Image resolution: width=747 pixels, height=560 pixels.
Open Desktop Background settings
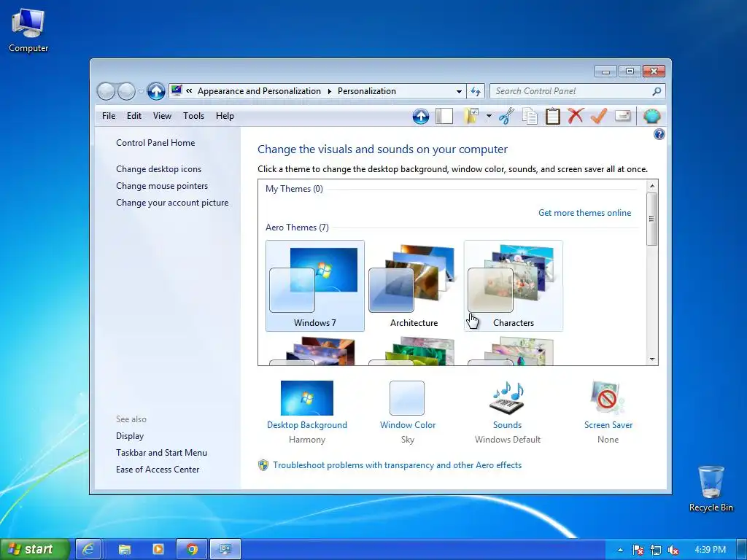[307, 397]
